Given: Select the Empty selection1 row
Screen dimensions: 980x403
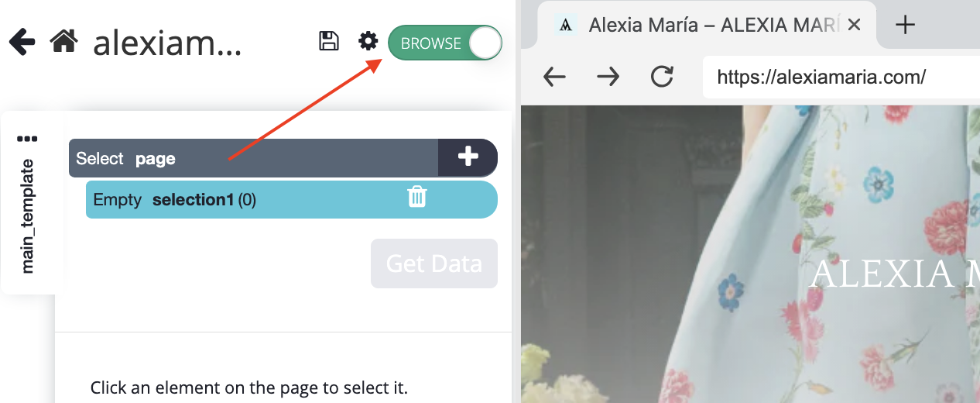Looking at the screenshot, I should (x=291, y=199).
